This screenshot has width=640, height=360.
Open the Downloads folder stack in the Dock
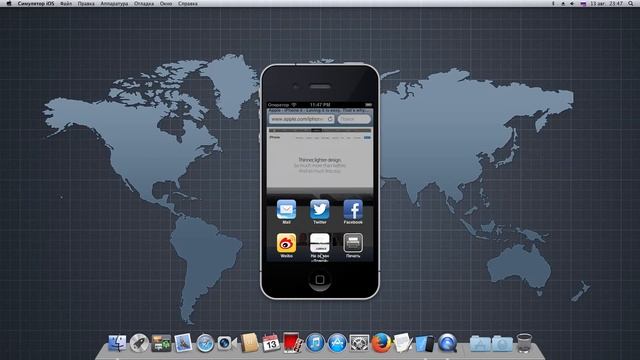(502, 344)
